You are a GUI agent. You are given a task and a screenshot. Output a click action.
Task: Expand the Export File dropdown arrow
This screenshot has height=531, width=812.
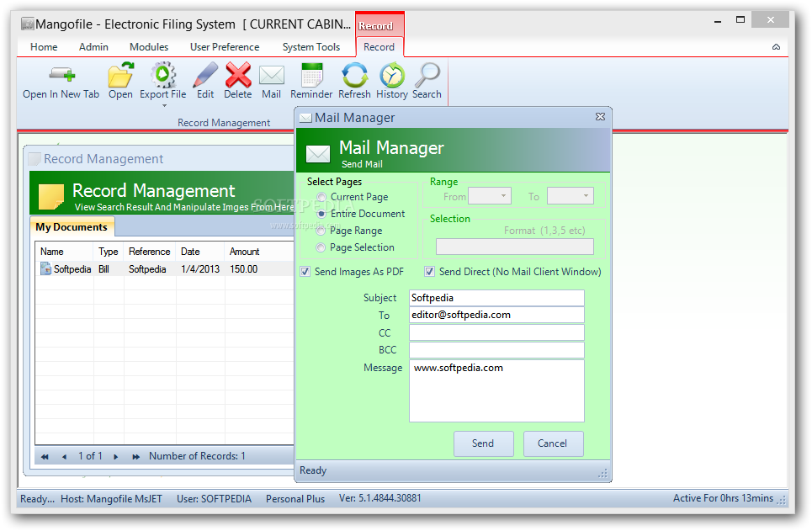(x=164, y=106)
